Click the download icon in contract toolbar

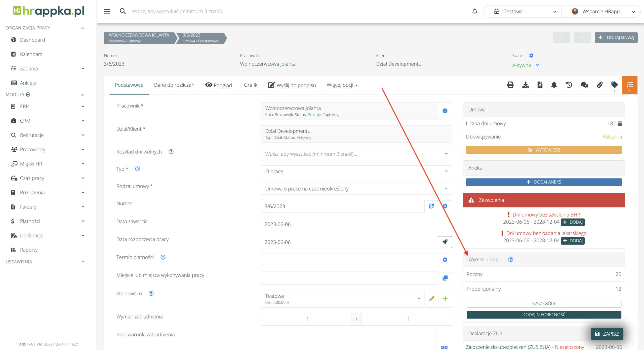click(x=525, y=85)
